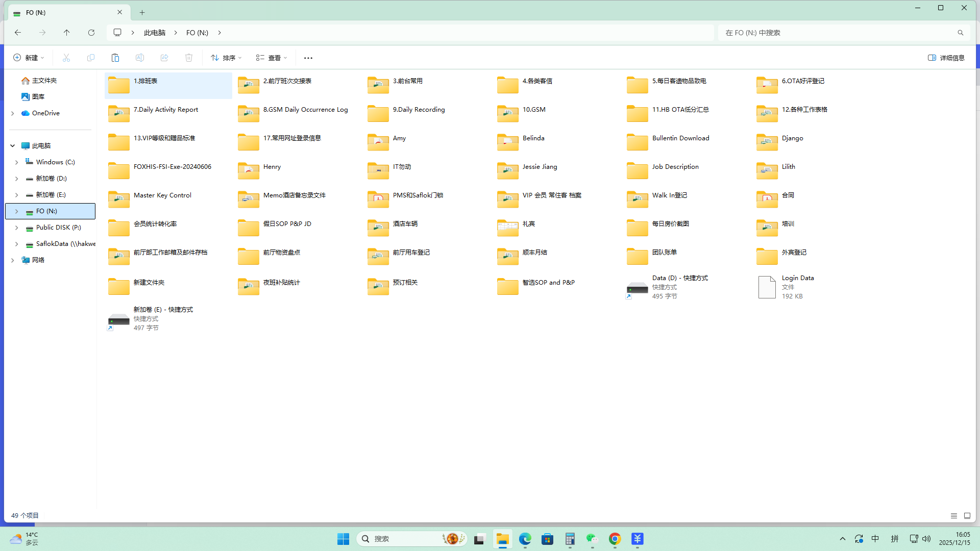
Task: Add a new tab with the plus button
Action: [x=142, y=12]
